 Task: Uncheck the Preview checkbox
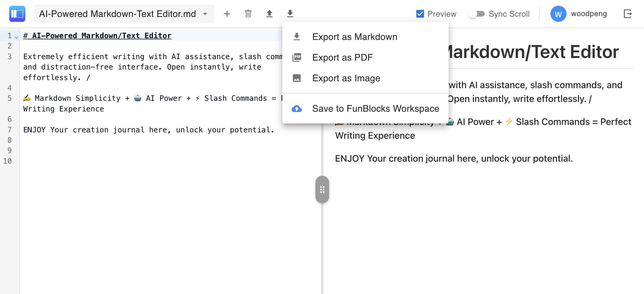point(420,14)
